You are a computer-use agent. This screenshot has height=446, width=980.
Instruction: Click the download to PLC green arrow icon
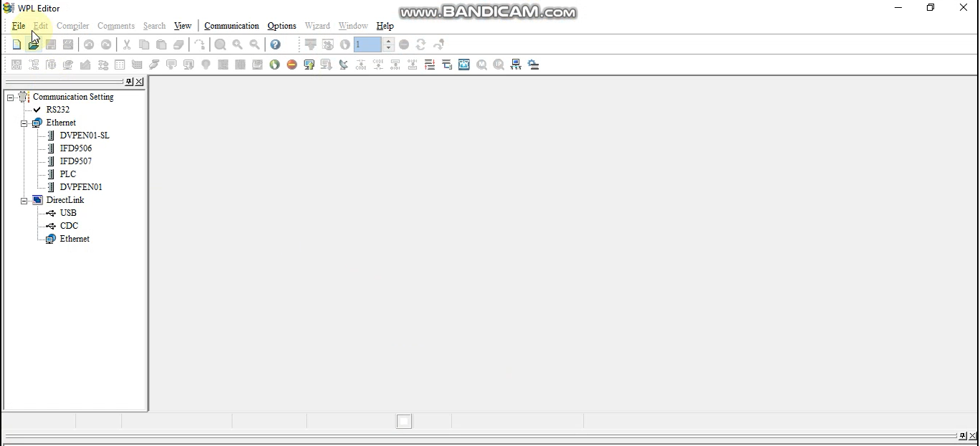tap(309, 65)
